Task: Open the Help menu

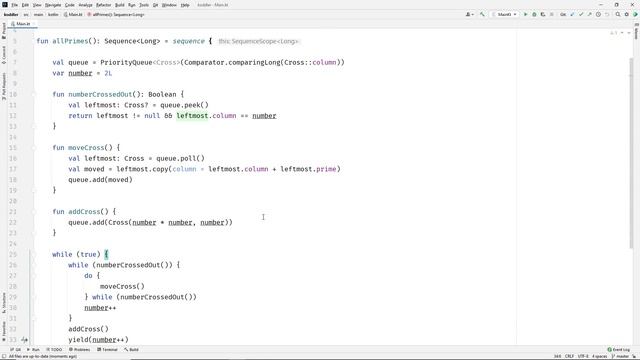Action: (x=185, y=5)
